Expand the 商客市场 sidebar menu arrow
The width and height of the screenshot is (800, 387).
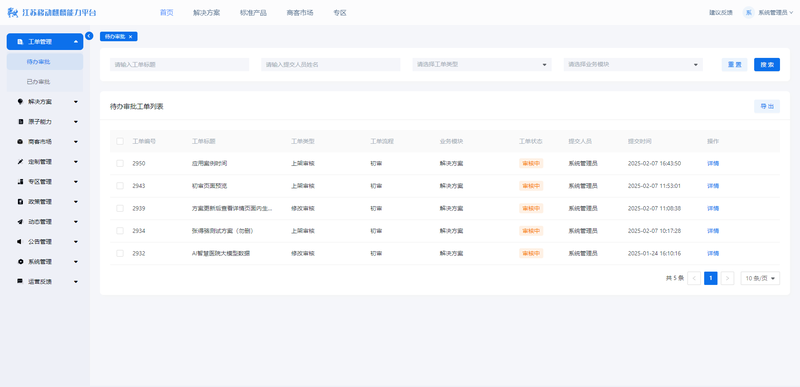[76, 142]
